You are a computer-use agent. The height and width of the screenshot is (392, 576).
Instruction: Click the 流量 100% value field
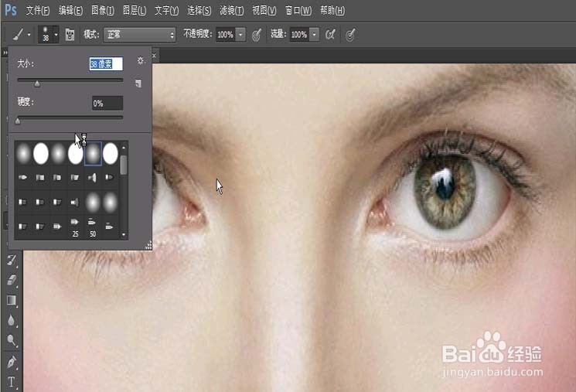pyautogui.click(x=299, y=35)
